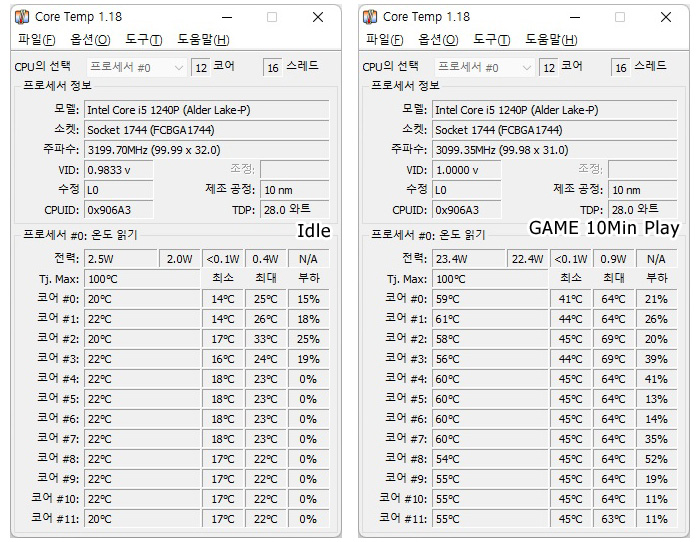Open 옵션(O) menu in the right window

click(438, 40)
